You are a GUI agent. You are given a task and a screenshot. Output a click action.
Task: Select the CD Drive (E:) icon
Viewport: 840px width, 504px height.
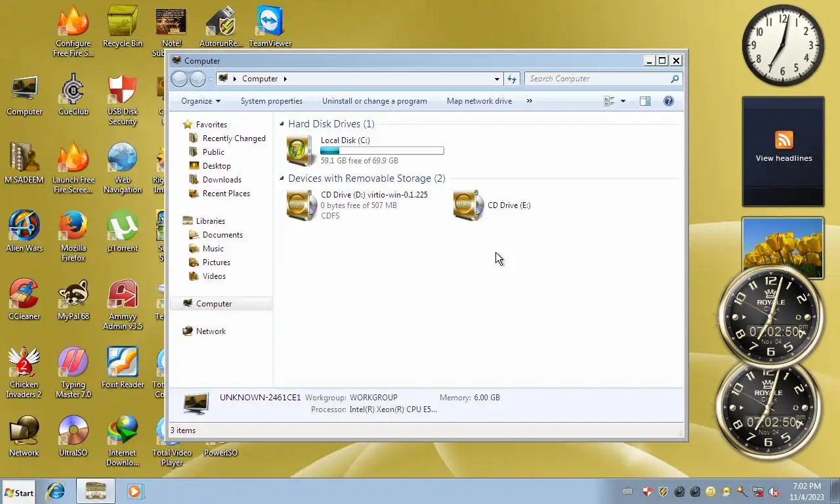coord(469,205)
